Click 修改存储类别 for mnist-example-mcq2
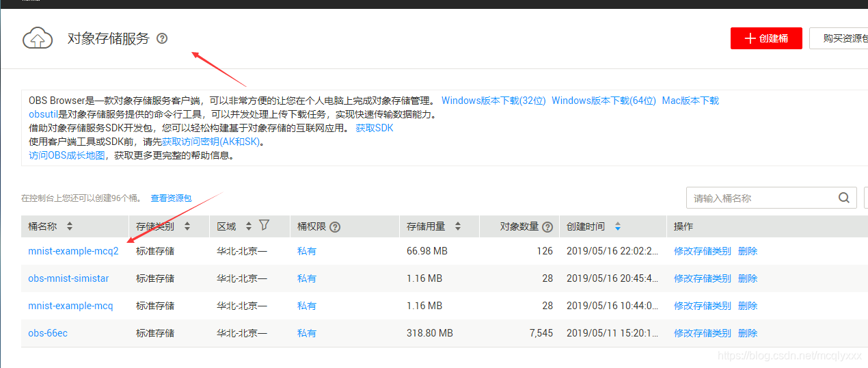 tap(703, 251)
